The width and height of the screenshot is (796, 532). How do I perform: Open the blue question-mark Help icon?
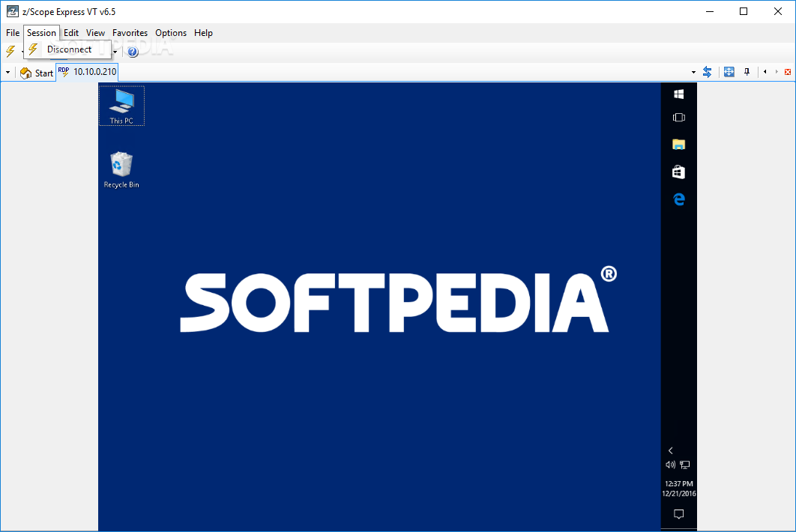[133, 52]
